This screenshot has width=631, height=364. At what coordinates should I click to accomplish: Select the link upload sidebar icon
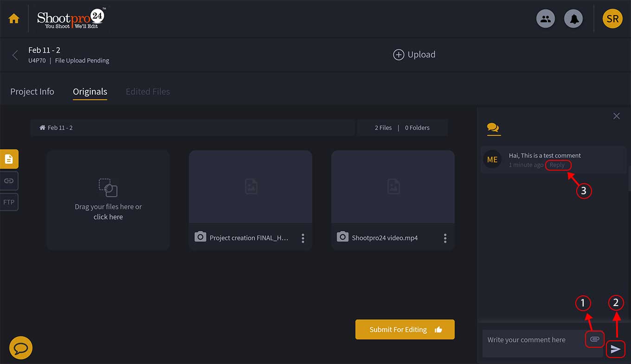[x=9, y=181]
